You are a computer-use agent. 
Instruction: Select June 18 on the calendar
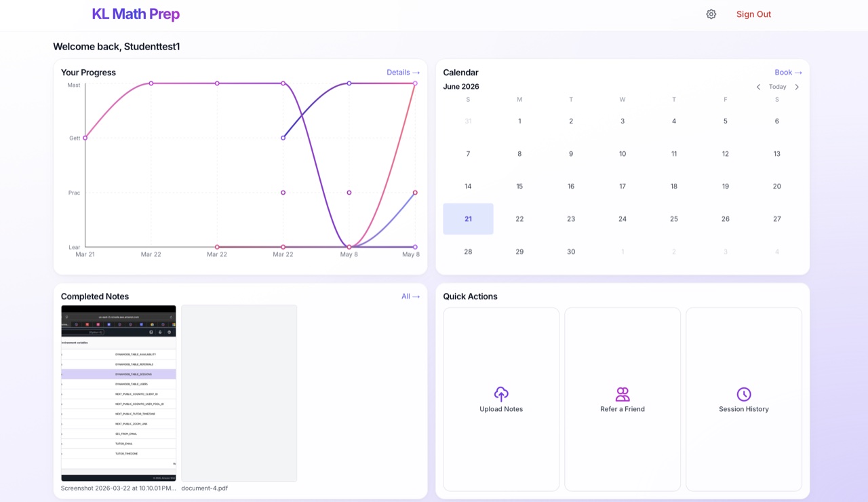click(674, 187)
